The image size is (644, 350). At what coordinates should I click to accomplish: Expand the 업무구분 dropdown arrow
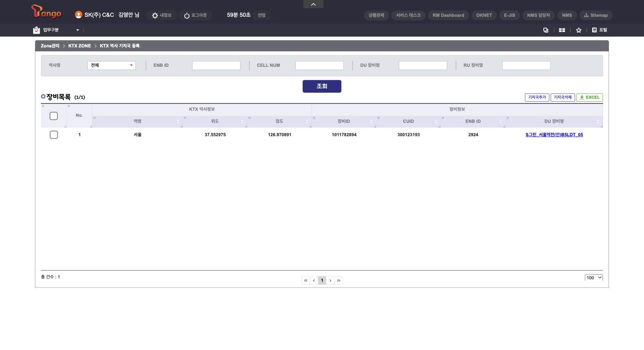[78, 30]
